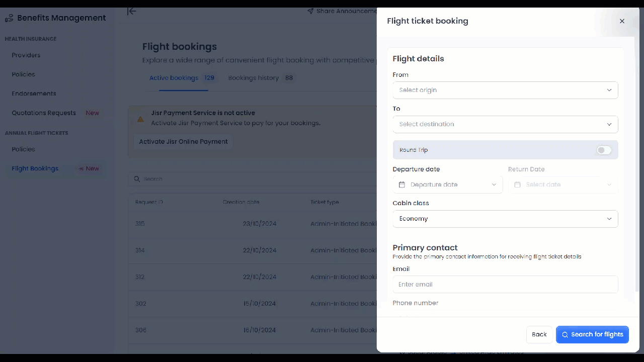Click the warning triangle in the payment banner
This screenshot has height=362, width=644.
click(140, 119)
